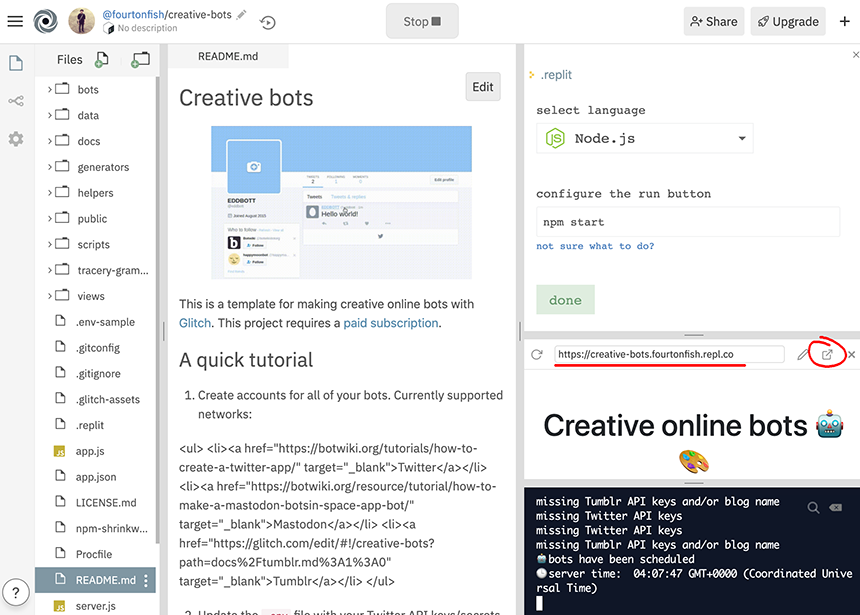Close the .replit configuration panel
The height and width of the screenshot is (615, 860).
[855, 55]
